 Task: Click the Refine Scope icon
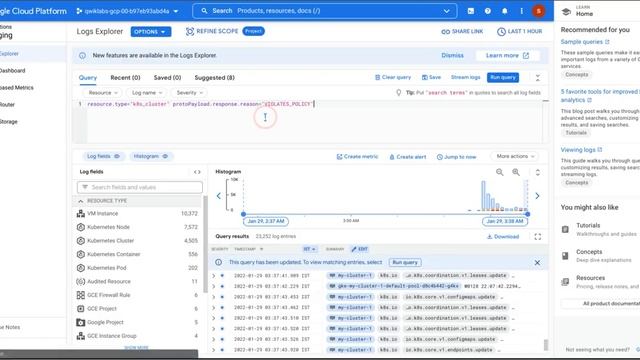pos(190,31)
